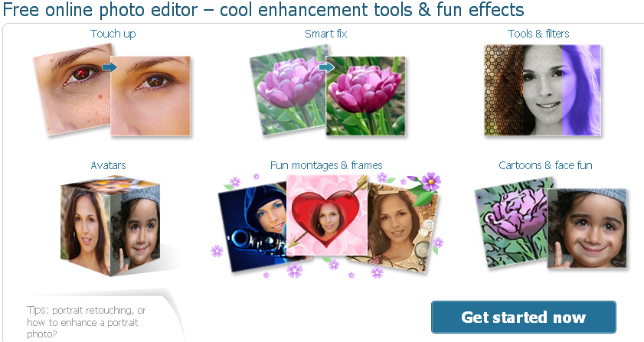The width and height of the screenshot is (644, 342).
Task: Click the cartoon tulip sketch image
Action: coord(512,223)
